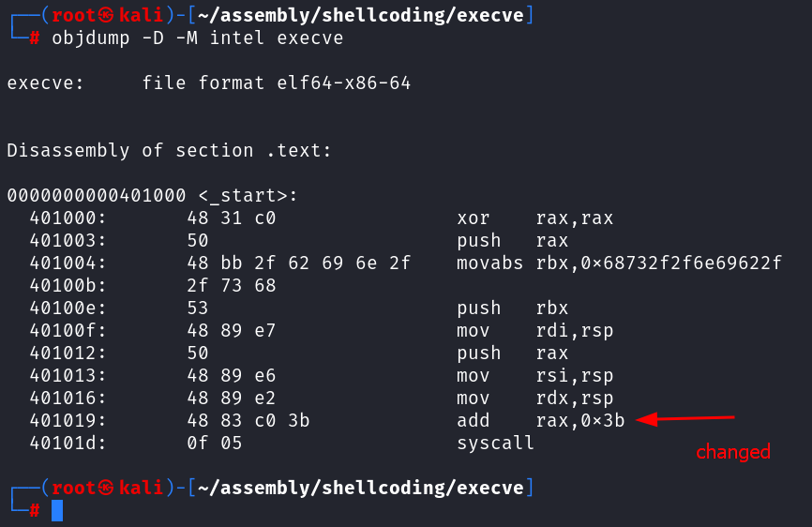The height and width of the screenshot is (527, 812).
Task: Click the "xor rax,rax" instruction
Action: tap(535, 218)
